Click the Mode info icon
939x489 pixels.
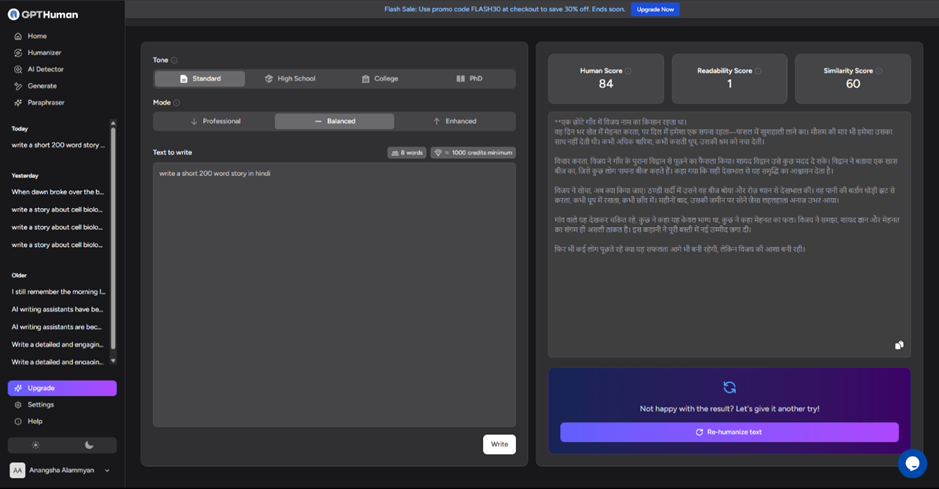pyautogui.click(x=177, y=103)
